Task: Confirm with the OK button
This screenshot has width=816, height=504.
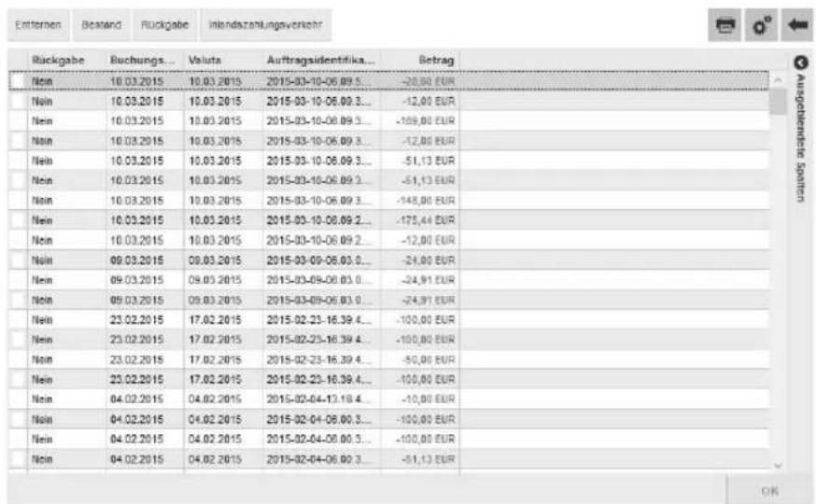Action: pyautogui.click(x=769, y=491)
